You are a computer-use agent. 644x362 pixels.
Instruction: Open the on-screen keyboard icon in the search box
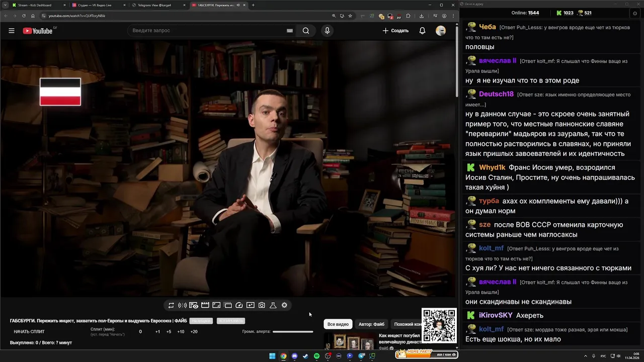pos(290,31)
